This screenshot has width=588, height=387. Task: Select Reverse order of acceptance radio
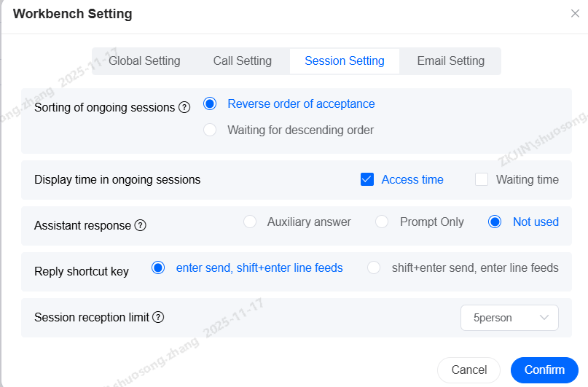point(210,104)
